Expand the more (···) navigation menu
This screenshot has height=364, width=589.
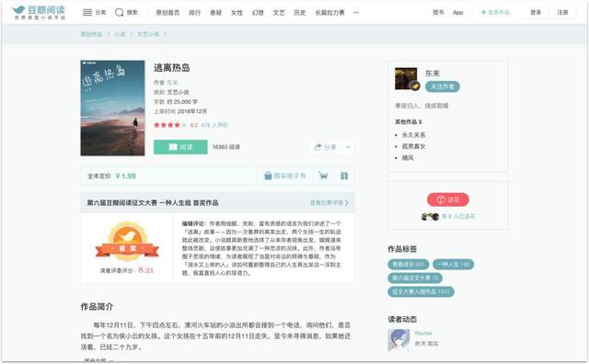356,12
